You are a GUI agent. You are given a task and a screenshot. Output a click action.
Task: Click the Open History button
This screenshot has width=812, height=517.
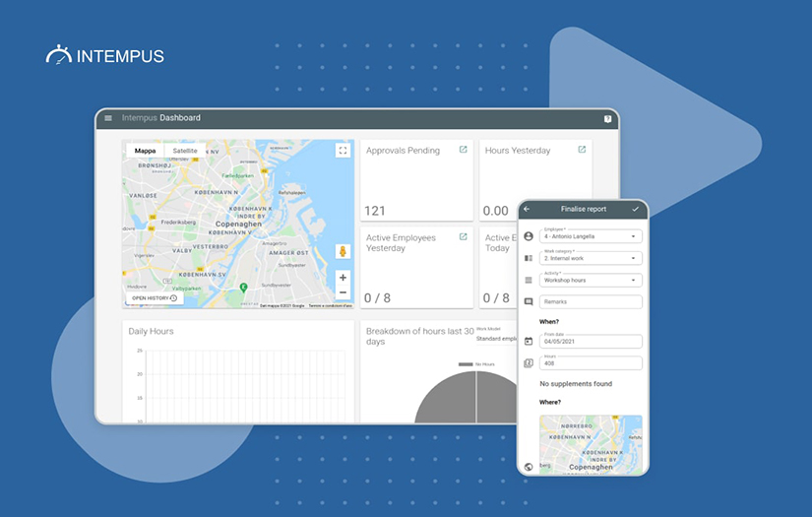(x=155, y=298)
